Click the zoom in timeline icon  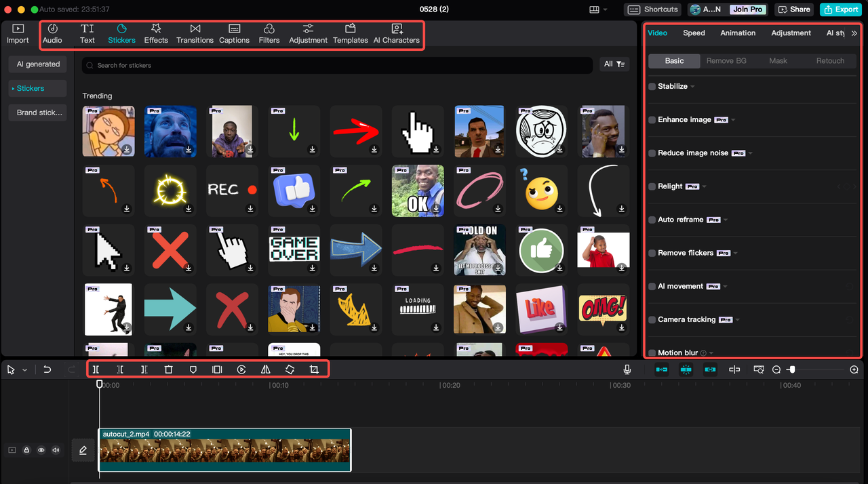click(854, 369)
